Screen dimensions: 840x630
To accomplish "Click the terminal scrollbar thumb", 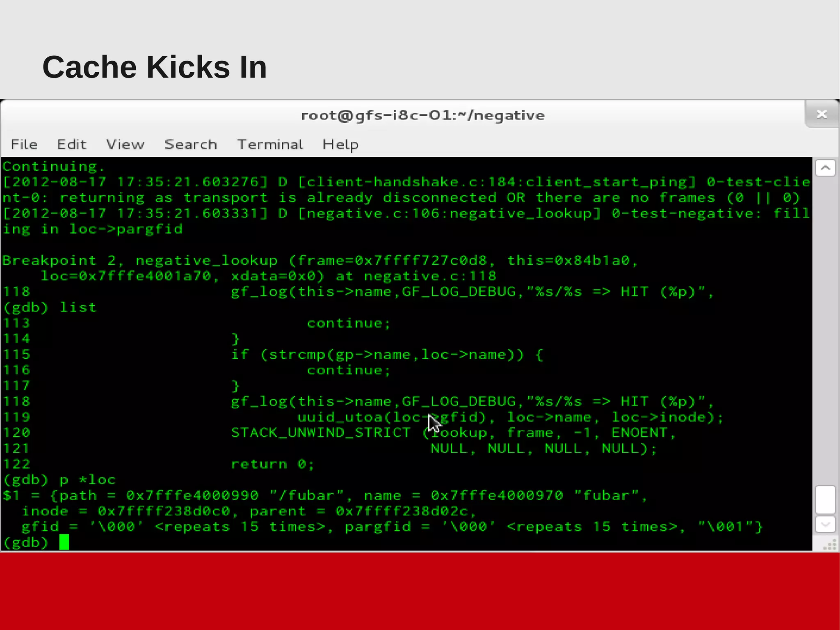I will click(x=825, y=499).
